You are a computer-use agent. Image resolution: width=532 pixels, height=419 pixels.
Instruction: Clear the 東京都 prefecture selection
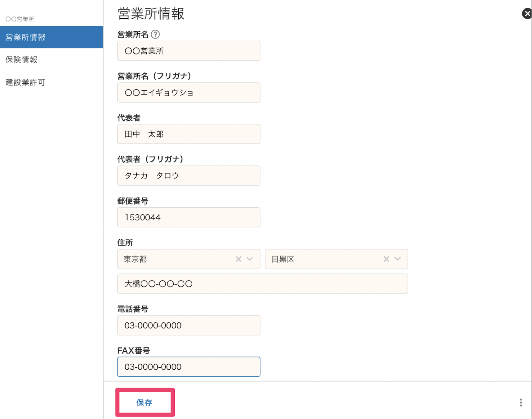point(238,259)
